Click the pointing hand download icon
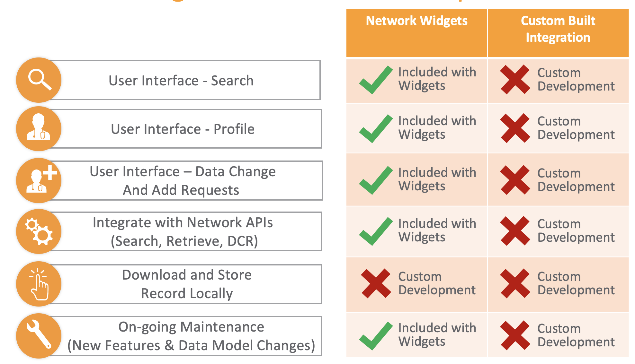Viewport: 635px width, 364px height. 39,284
